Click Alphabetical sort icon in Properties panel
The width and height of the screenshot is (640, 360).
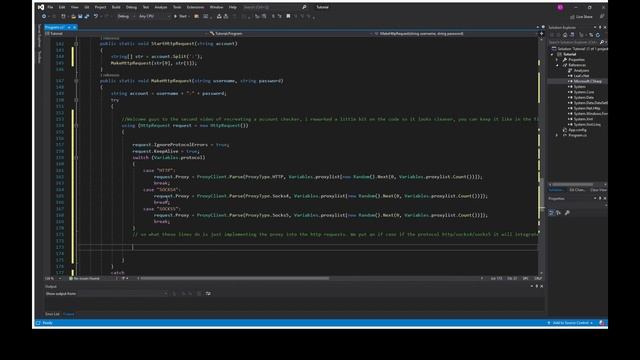558,213
